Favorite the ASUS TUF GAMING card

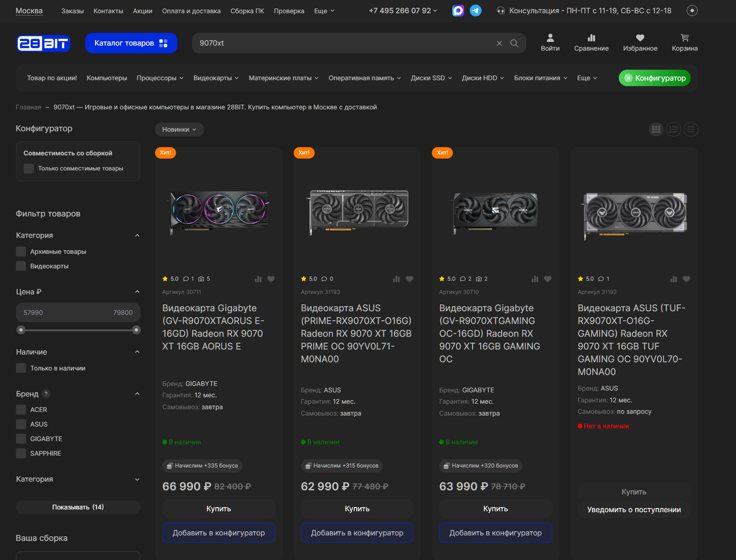[686, 279]
